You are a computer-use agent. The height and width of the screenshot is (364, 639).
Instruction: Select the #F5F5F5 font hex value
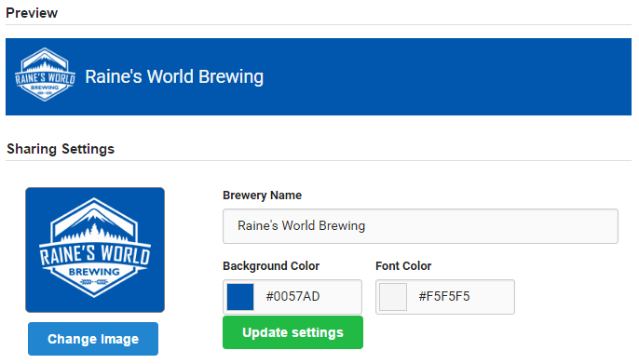[444, 296]
